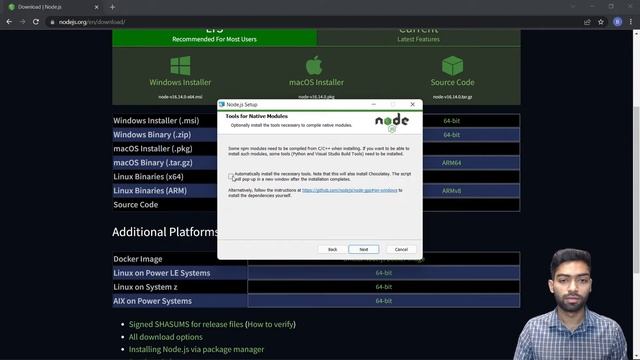
Task: Close the Node.js Setup dialog
Action: [412, 104]
